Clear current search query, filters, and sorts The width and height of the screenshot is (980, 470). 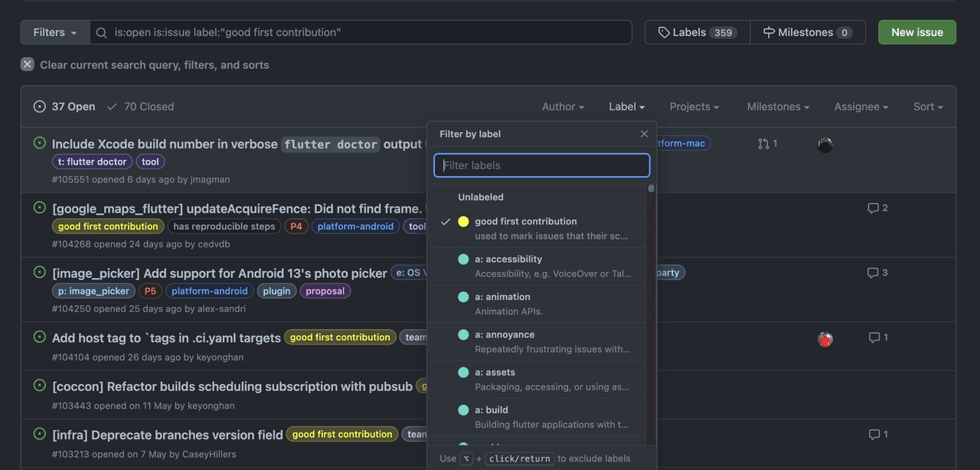tap(145, 65)
